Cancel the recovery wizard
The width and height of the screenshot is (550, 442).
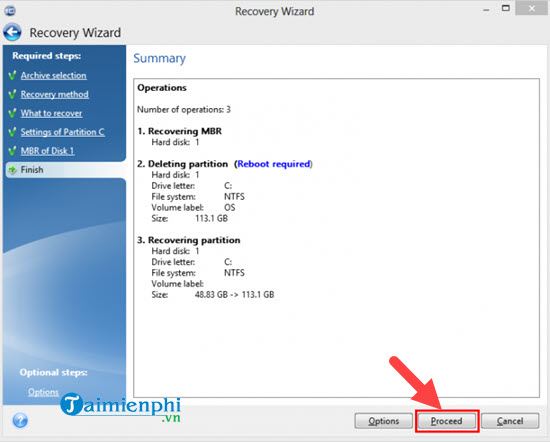pos(510,421)
